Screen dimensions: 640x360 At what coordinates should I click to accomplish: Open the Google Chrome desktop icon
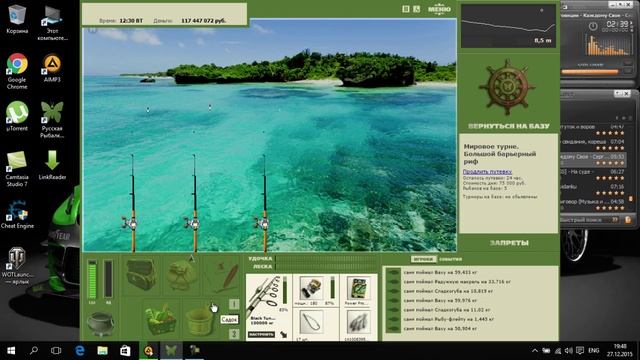click(17, 71)
